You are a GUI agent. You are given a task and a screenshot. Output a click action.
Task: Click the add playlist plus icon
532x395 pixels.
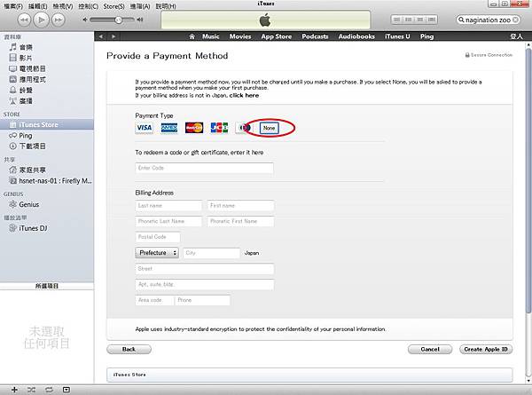click(14, 390)
